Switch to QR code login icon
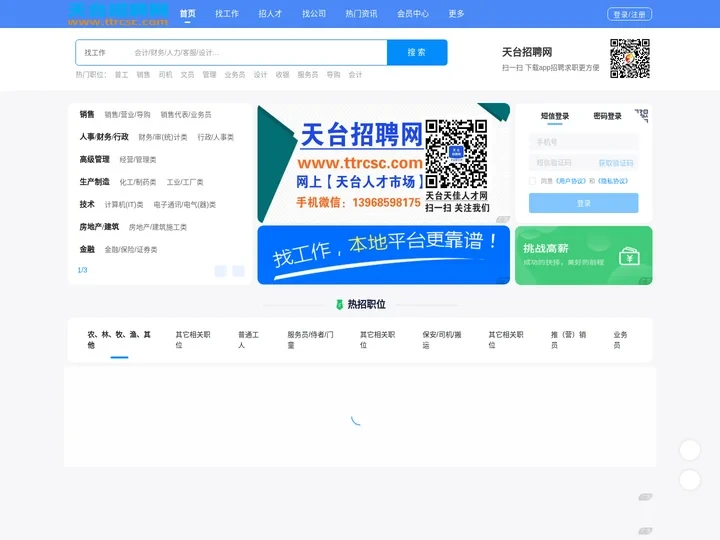Screen dimensions: 720x540 641,115
